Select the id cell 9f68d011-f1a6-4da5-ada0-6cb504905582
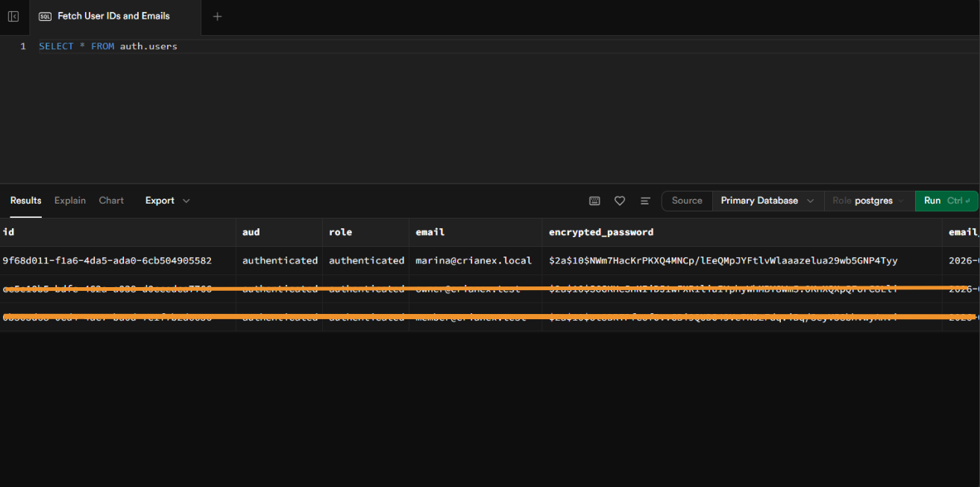980x487 pixels. [x=118, y=260]
